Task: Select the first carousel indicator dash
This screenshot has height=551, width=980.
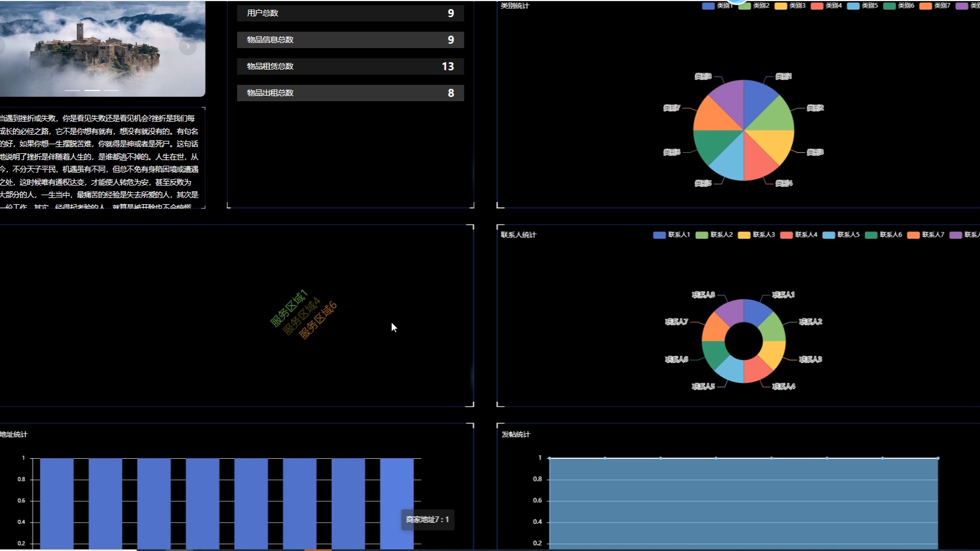Action: point(72,91)
